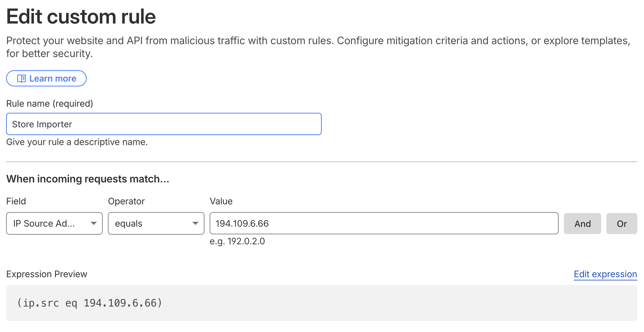This screenshot has width=644, height=332.
Task: Select the Store Importer rule name text
Action: coord(42,124)
